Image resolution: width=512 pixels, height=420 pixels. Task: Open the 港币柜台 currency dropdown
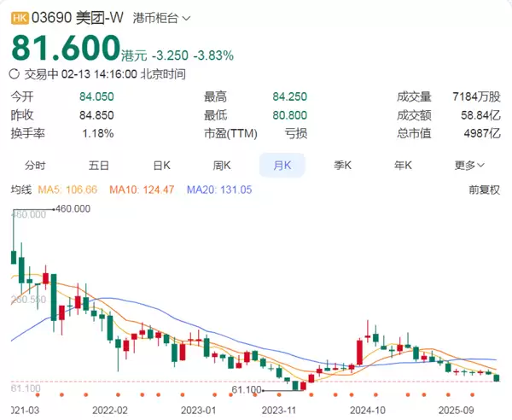pos(162,17)
